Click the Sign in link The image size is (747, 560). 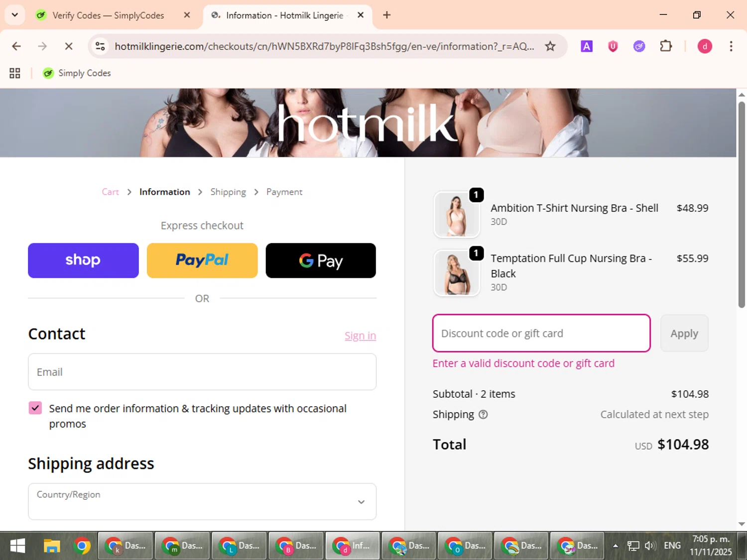(360, 336)
